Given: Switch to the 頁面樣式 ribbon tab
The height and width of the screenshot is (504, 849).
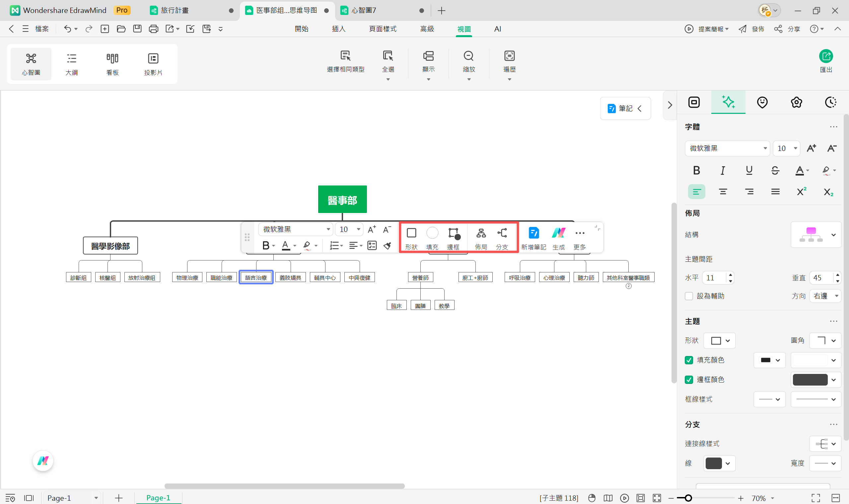Looking at the screenshot, I should (x=383, y=29).
